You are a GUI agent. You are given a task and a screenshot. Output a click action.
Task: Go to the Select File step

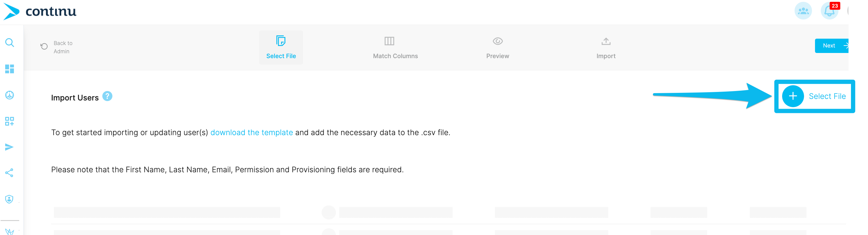pos(281,47)
